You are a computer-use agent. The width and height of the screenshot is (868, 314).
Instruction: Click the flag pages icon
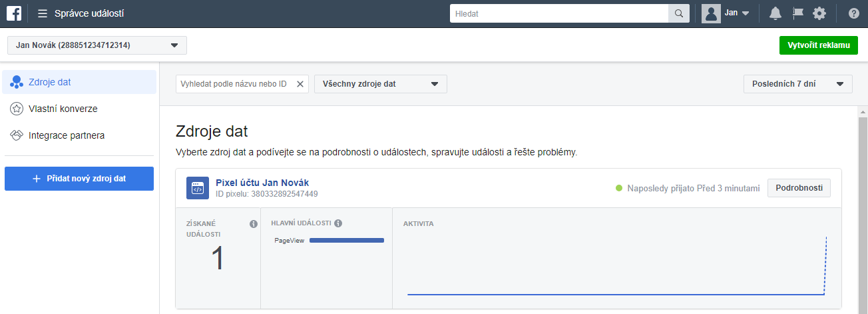(797, 13)
